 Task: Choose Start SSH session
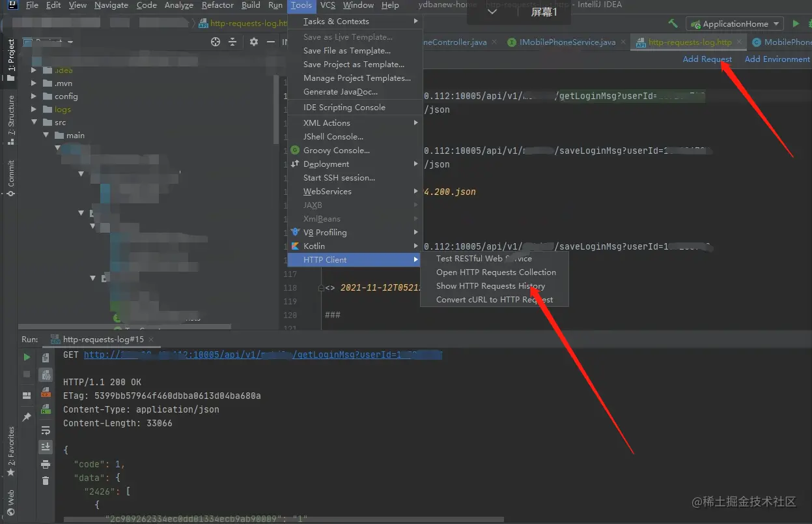pyautogui.click(x=355, y=177)
